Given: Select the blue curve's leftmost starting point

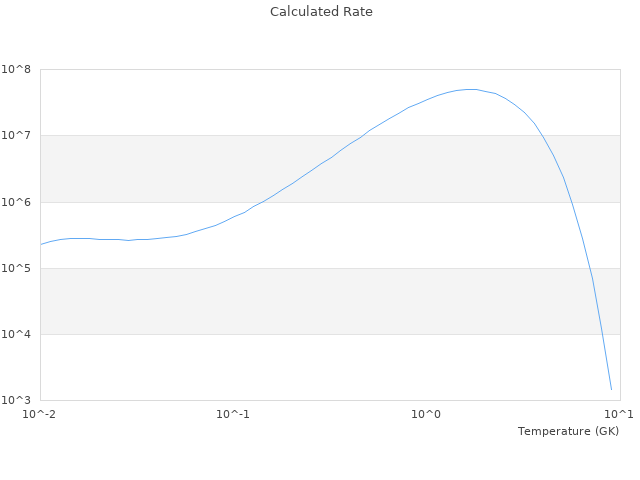Looking at the screenshot, I should point(41,244).
